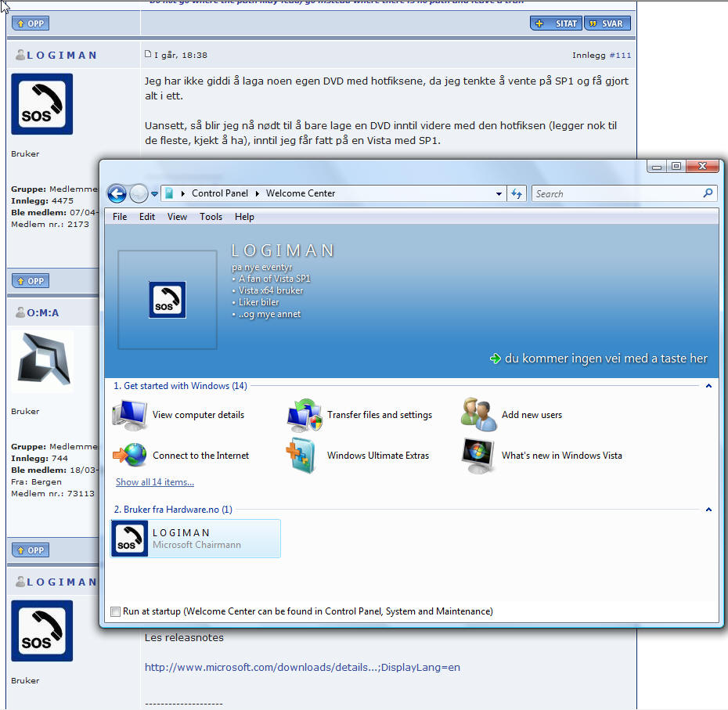Select 'Transfer files and settings' label

pos(380,415)
